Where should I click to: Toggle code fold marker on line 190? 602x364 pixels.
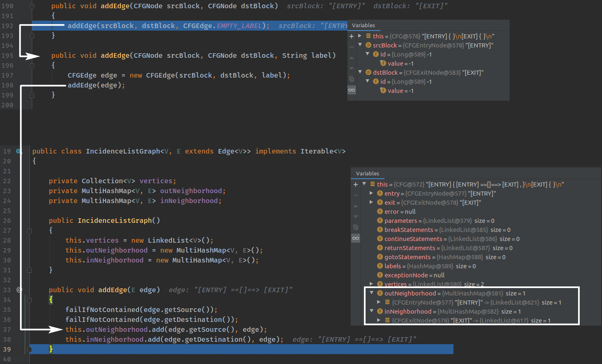pos(32,6)
